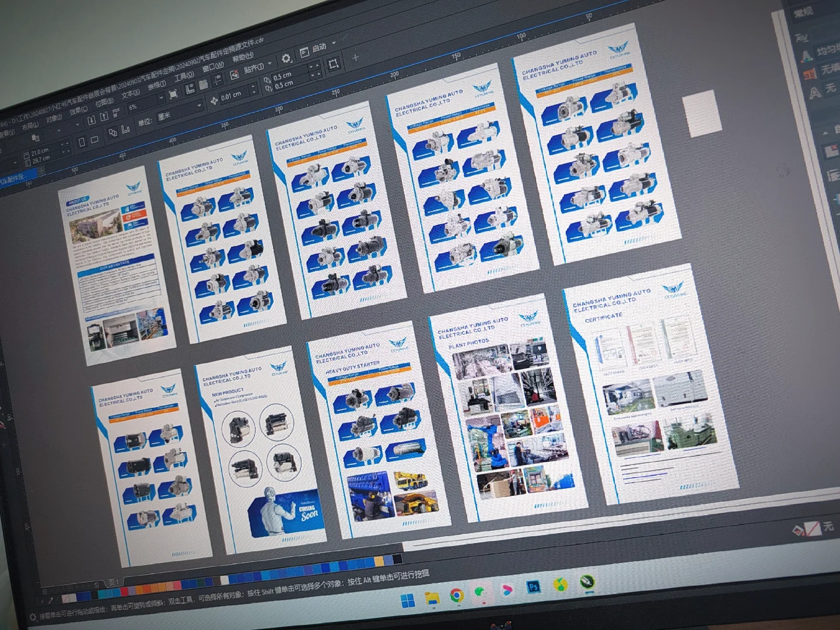Open the 启动 launcher dropdown
This screenshot has height=630, width=840.
(x=318, y=48)
